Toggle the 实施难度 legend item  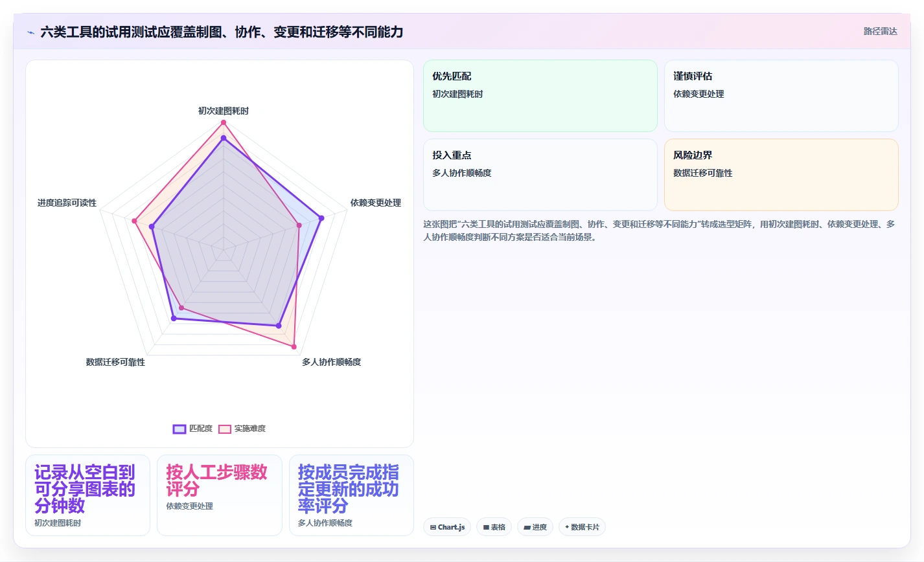[x=242, y=429]
